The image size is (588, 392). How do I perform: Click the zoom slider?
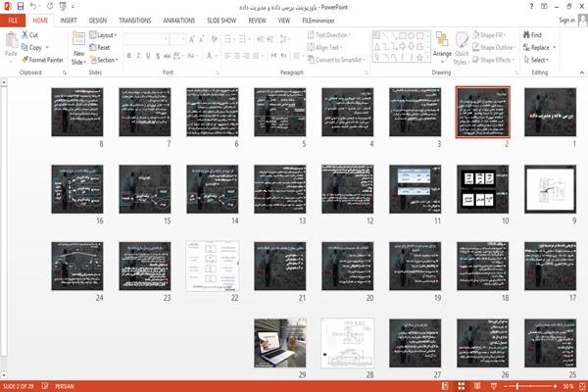click(x=530, y=386)
